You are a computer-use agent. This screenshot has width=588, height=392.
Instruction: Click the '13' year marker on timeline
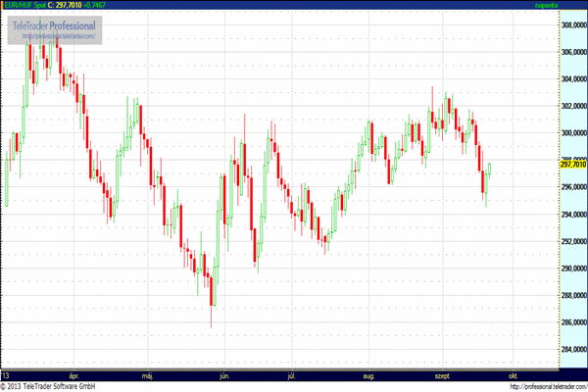coord(6,374)
